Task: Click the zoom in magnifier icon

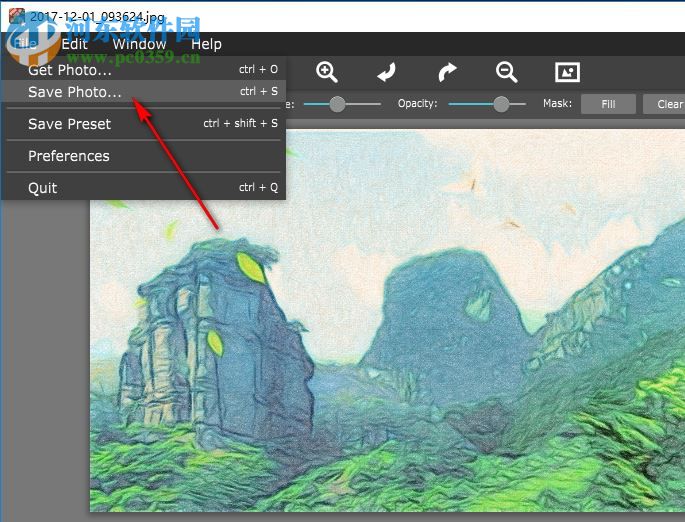Action: point(327,72)
